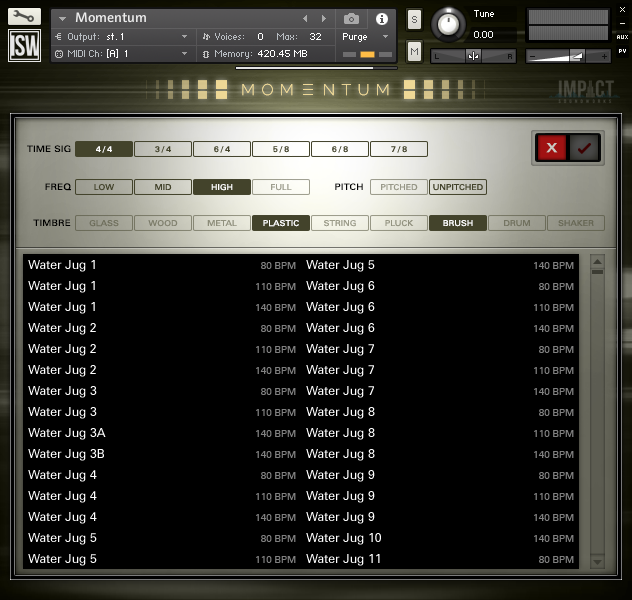
Task: Toggle PITCHED filter
Action: [399, 187]
